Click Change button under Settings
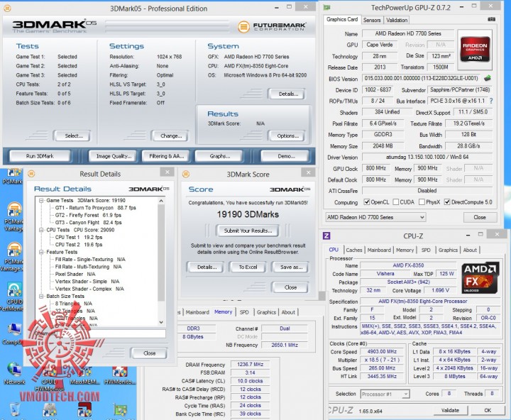The height and width of the screenshot is (420, 511). click(x=171, y=136)
